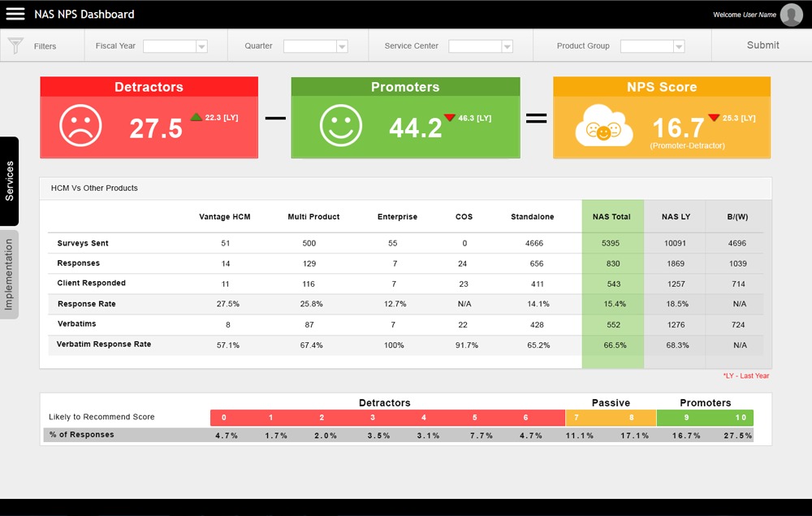Open the Fiscal Year dropdown
Viewport: 812px width, 516px height.
175,46
